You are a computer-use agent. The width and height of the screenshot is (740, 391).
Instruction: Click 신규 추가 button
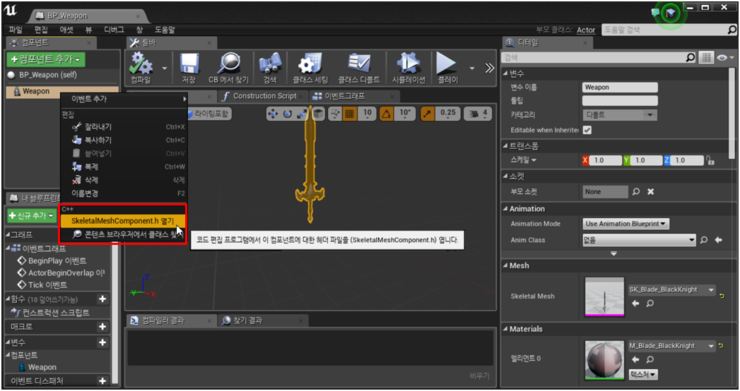point(33,216)
